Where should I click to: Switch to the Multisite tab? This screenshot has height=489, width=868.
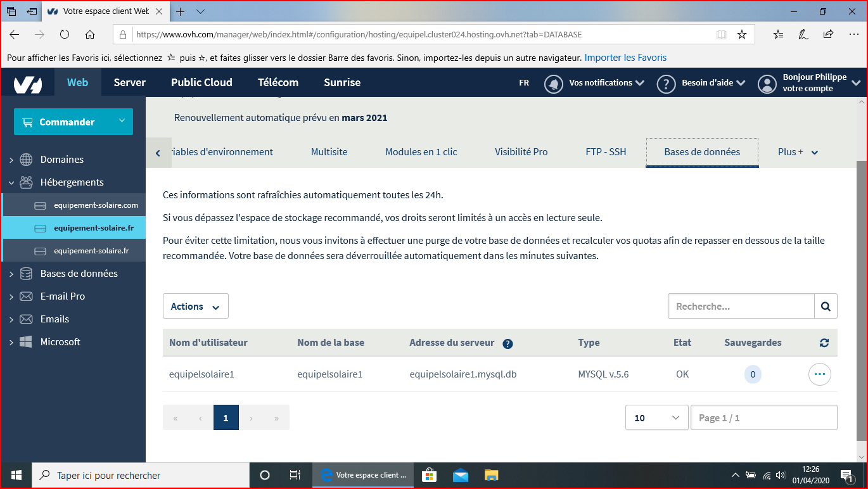[x=329, y=152]
